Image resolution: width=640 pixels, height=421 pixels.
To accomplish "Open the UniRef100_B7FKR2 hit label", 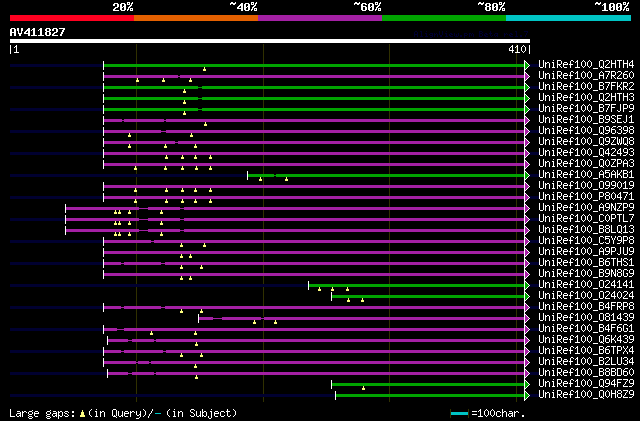I will 586,86.
